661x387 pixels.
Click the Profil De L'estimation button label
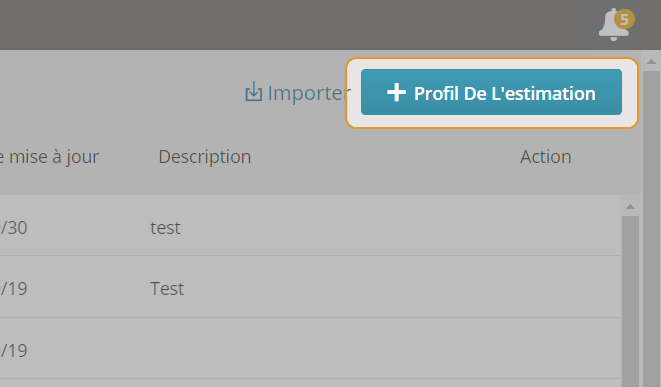point(505,94)
